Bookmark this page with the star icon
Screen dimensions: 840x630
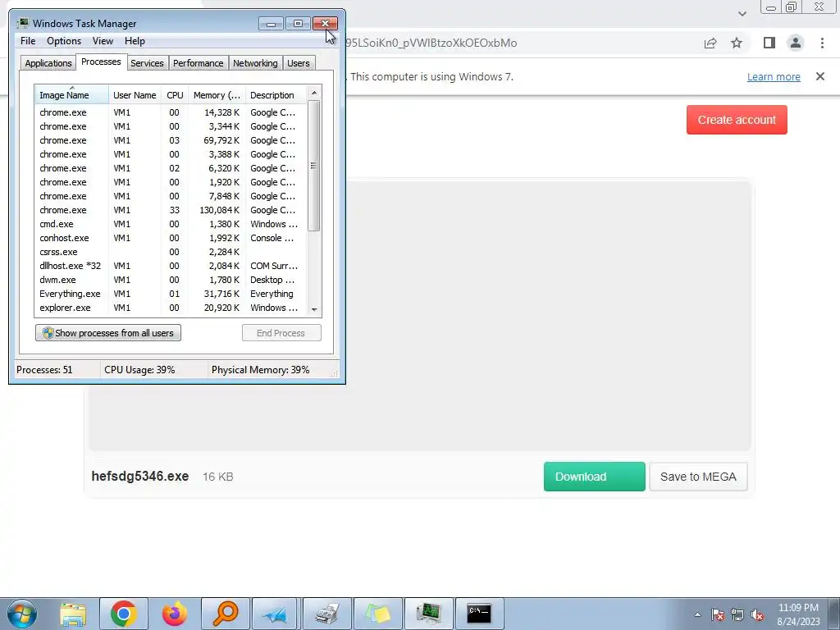[737, 43]
